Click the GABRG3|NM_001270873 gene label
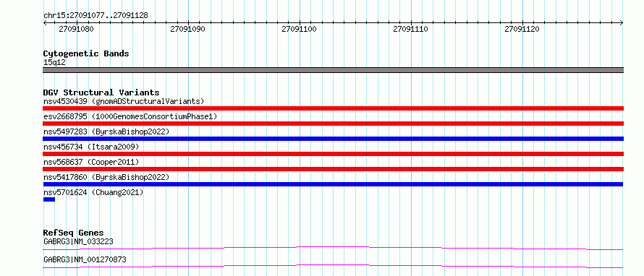Image resolution: width=644 pixels, height=276 pixels. click(x=85, y=259)
